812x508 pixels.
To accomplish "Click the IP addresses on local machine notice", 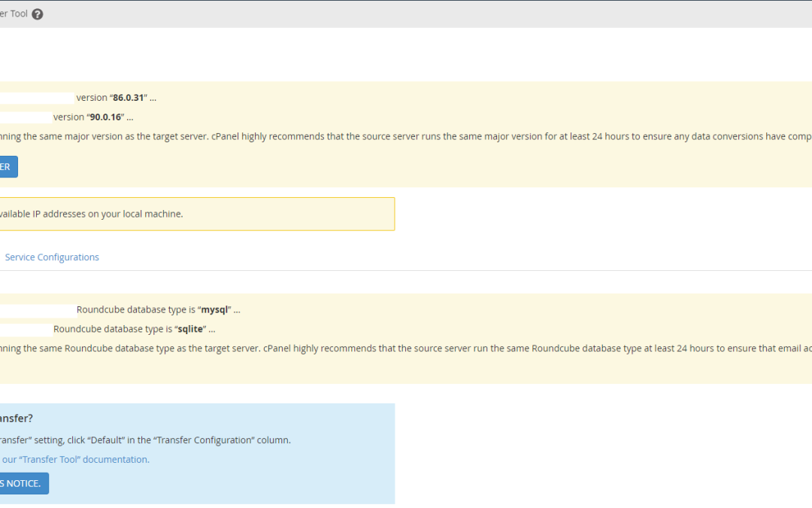I will click(197, 214).
